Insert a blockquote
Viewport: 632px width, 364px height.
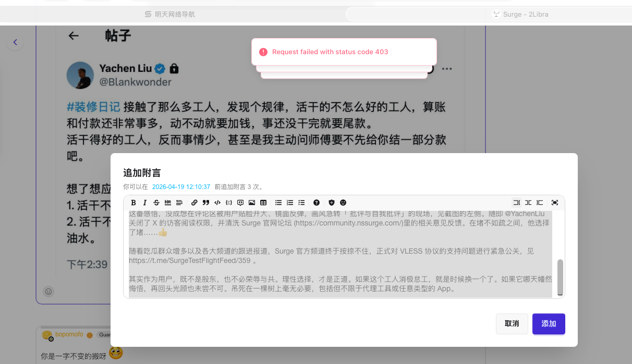pyautogui.click(x=206, y=203)
